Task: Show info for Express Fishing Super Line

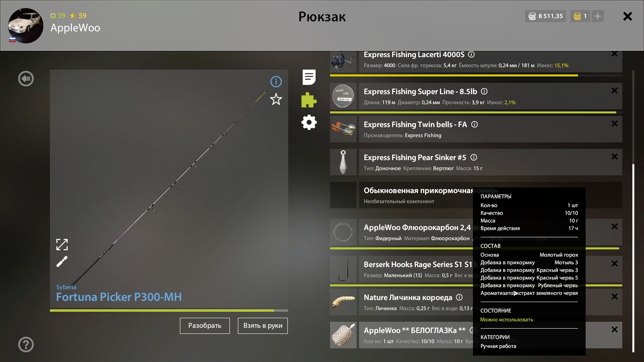Action: (484, 91)
